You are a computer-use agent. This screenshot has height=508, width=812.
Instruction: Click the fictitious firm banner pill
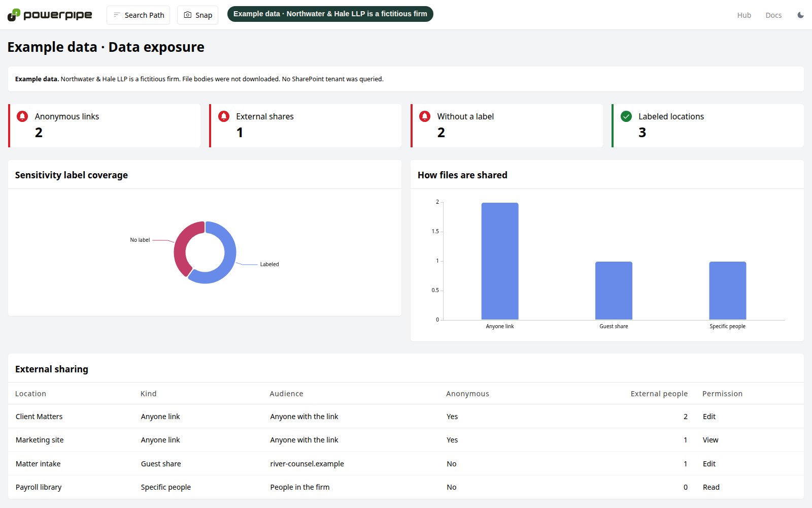pyautogui.click(x=330, y=14)
